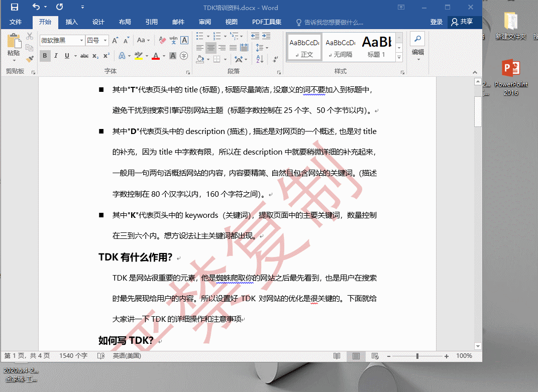Expand the line spacing options dropdown
This screenshot has height=392, width=538.
pos(267,48)
